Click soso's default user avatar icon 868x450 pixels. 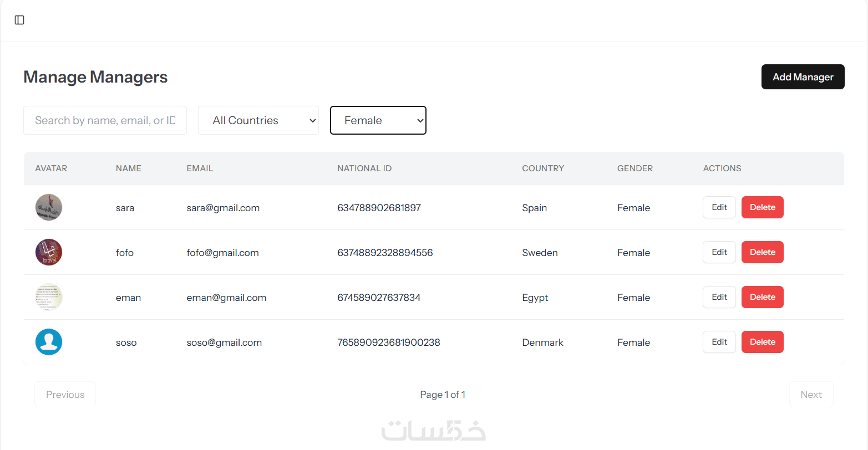click(x=49, y=342)
